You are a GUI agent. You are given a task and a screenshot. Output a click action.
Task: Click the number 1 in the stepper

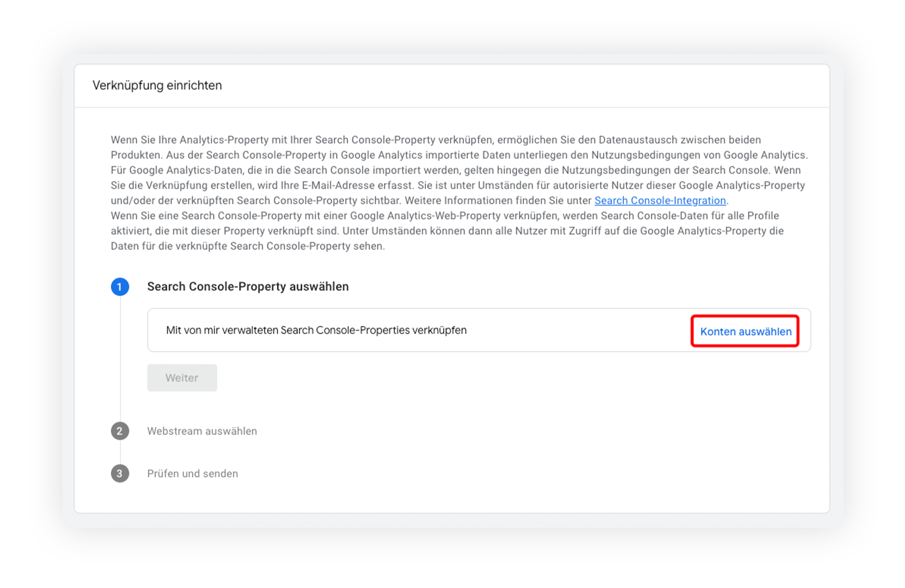pos(120,287)
